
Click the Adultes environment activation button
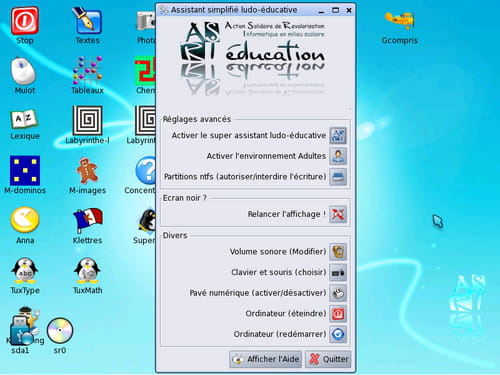338,156
